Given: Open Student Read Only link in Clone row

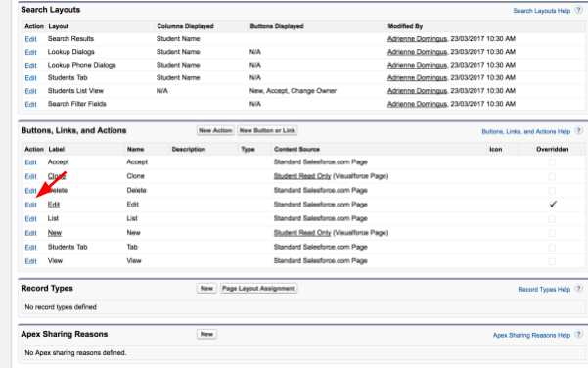Looking at the screenshot, I should [x=302, y=176].
